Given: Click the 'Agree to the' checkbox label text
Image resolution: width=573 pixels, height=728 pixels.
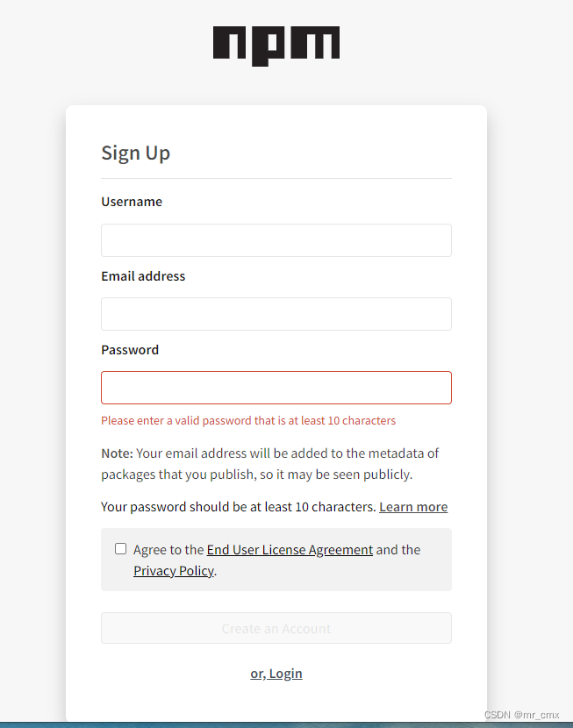Looking at the screenshot, I should (168, 550).
